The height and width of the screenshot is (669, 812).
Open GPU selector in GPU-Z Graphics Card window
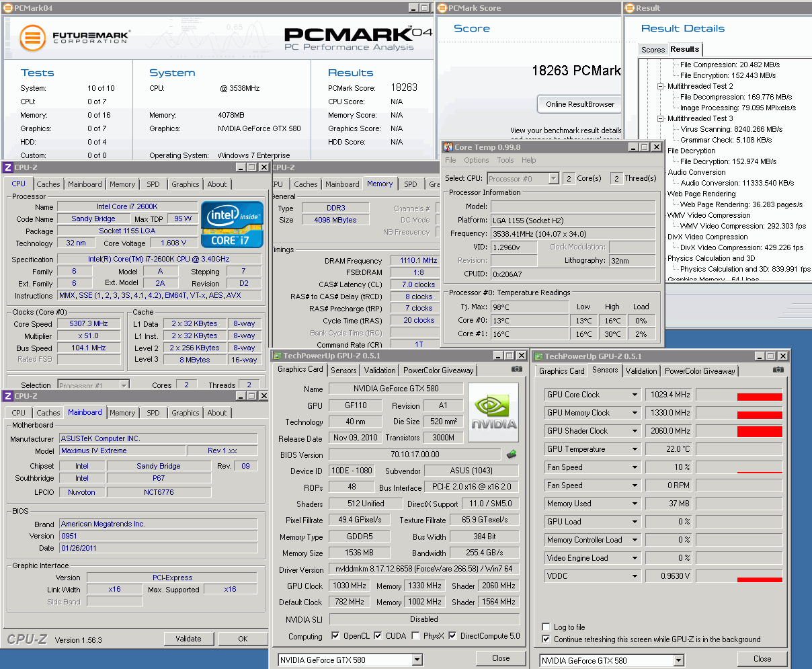tap(417, 660)
